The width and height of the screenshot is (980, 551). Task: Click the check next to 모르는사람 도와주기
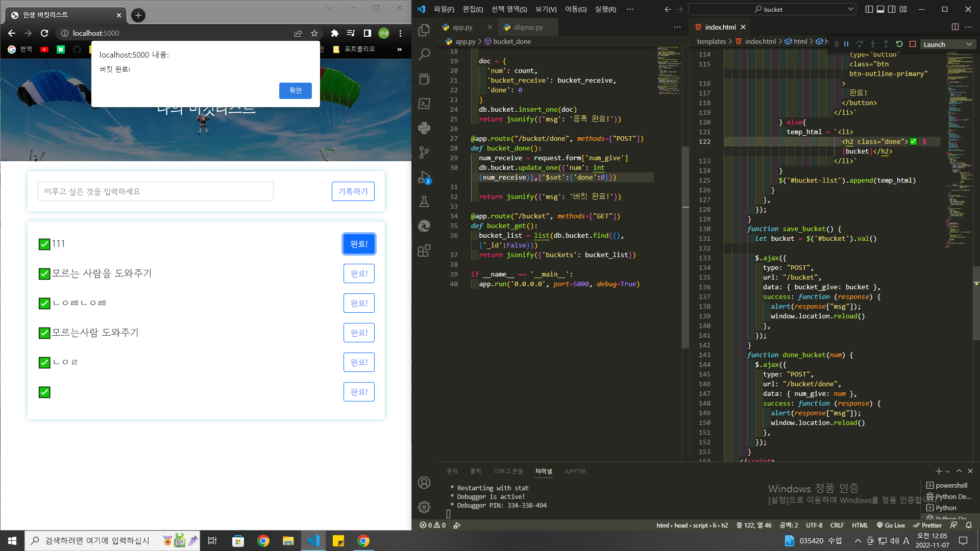[x=44, y=333]
